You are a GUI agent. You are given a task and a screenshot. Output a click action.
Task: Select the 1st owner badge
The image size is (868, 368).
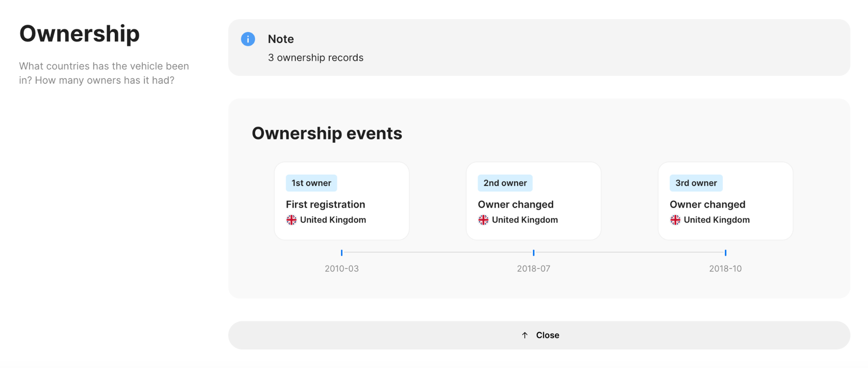tap(311, 183)
